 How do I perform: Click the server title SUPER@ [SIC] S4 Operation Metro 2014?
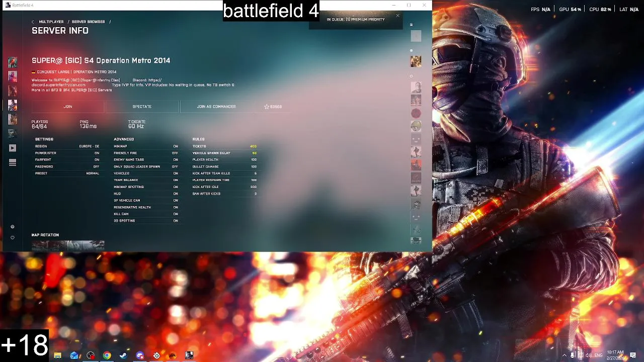coord(101,60)
